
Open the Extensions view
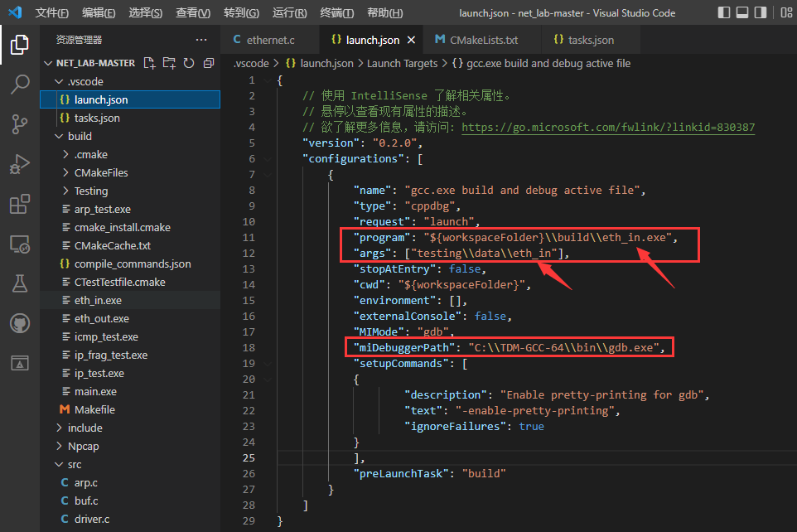[19, 204]
